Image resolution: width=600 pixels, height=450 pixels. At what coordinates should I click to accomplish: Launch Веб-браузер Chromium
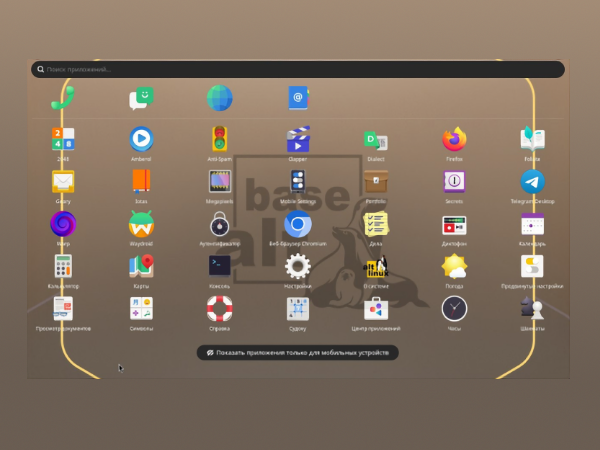[298, 224]
